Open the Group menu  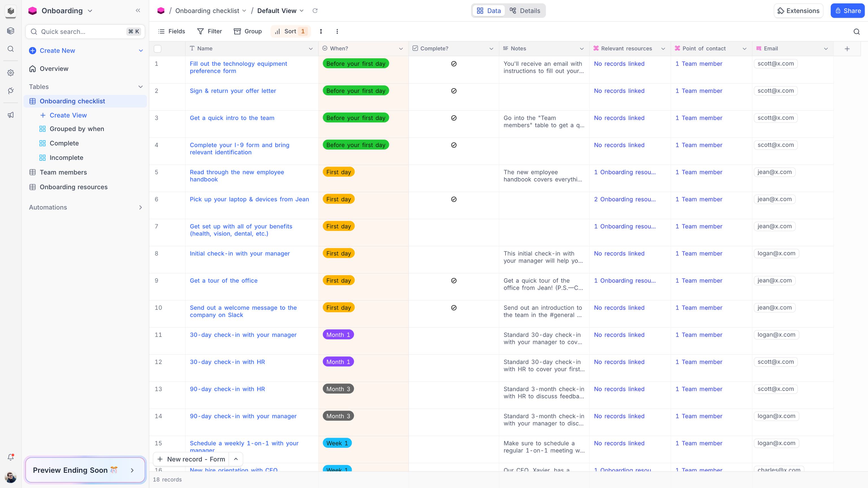(248, 31)
